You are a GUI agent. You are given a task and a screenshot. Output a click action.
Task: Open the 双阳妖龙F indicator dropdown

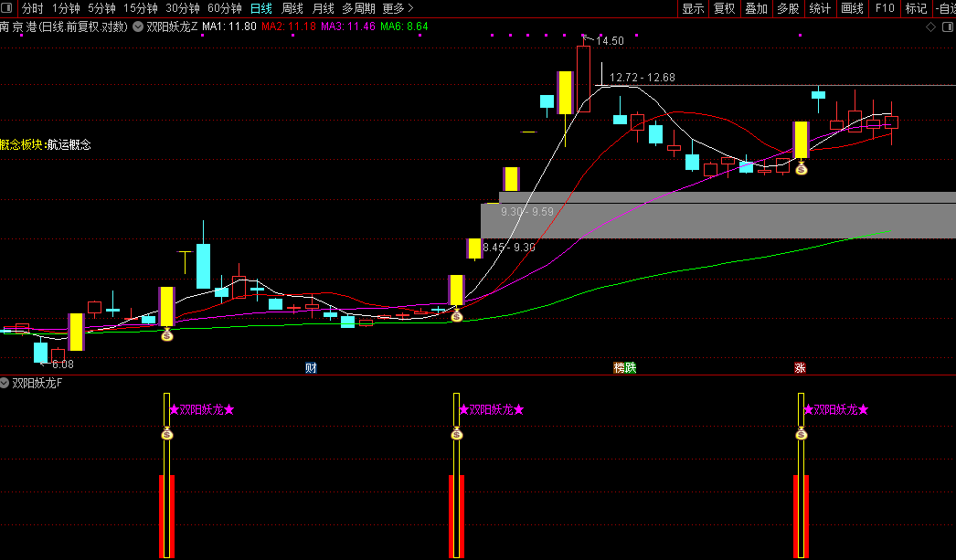5,383
